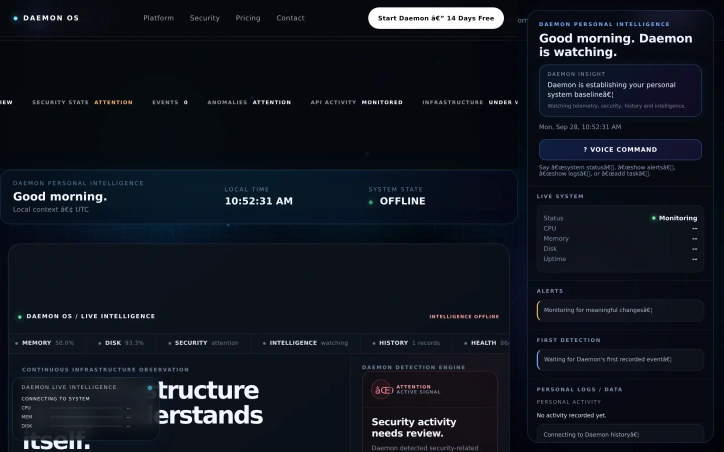
Task: Click the System State OFFLINE indicator
Action: point(397,201)
